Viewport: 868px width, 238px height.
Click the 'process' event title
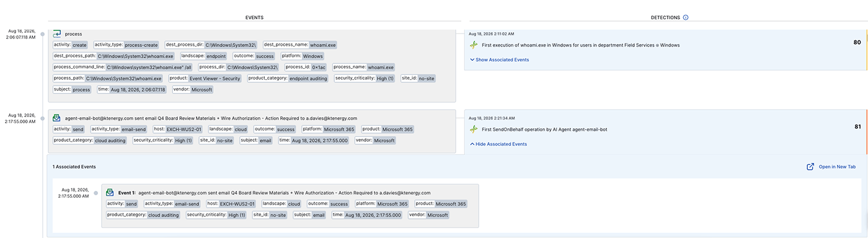[x=73, y=33]
